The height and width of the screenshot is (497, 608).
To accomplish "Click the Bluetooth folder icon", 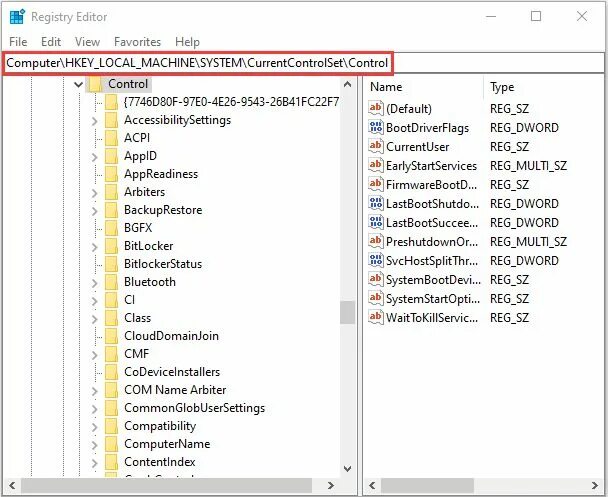I will (x=111, y=282).
